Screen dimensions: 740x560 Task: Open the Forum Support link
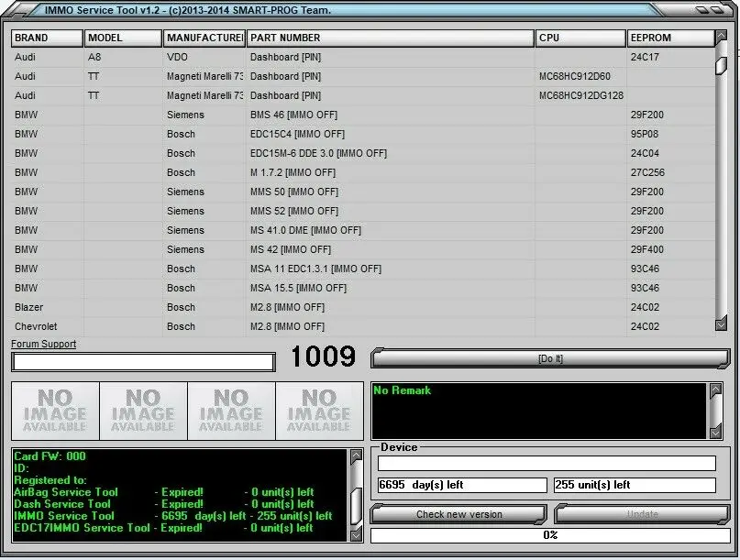coord(43,345)
